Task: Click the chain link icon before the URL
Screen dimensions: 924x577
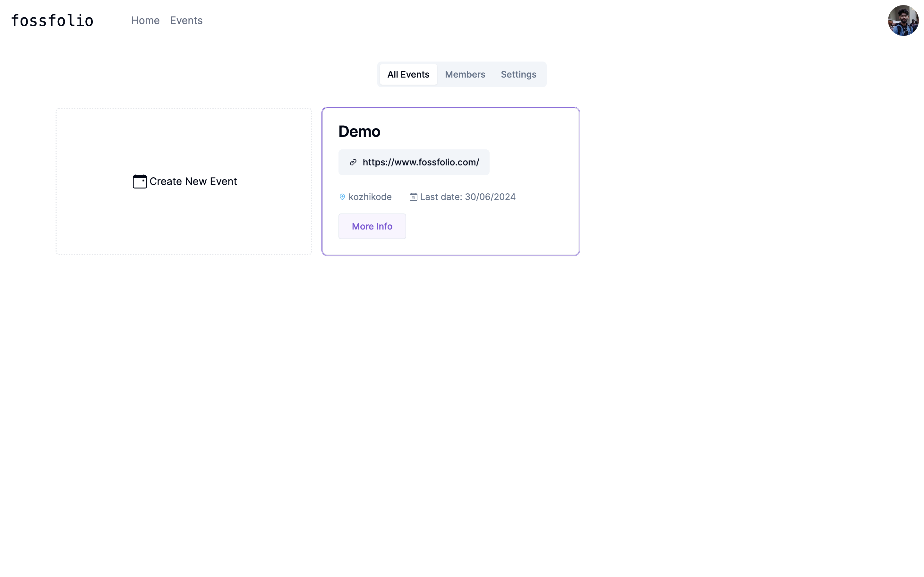Action: point(353,162)
